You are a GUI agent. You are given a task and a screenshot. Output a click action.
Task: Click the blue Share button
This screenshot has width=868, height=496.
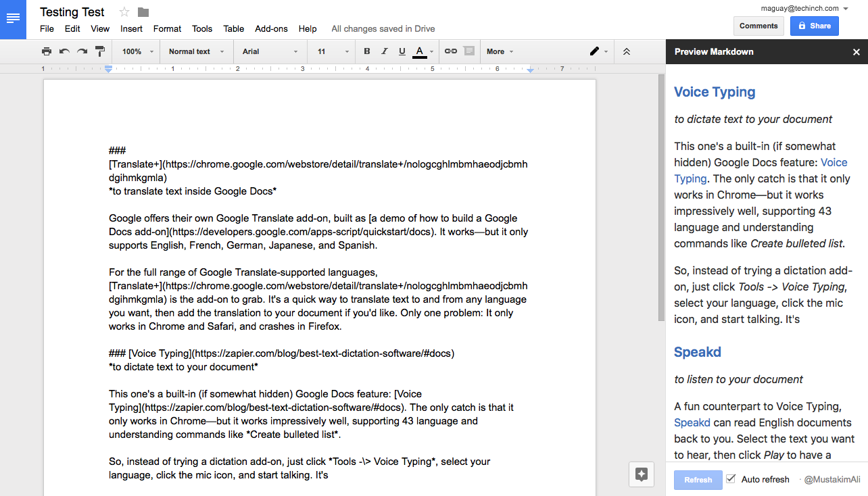[814, 26]
